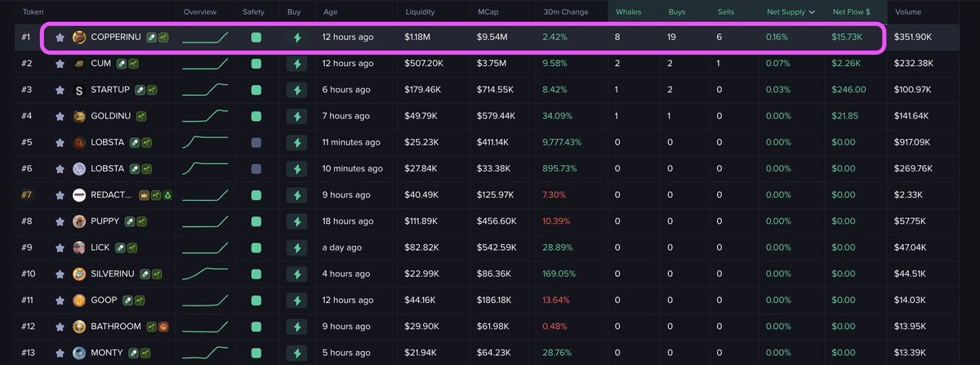
Task: Click the gray safety indicator for row #6
Action: pyautogui.click(x=256, y=169)
